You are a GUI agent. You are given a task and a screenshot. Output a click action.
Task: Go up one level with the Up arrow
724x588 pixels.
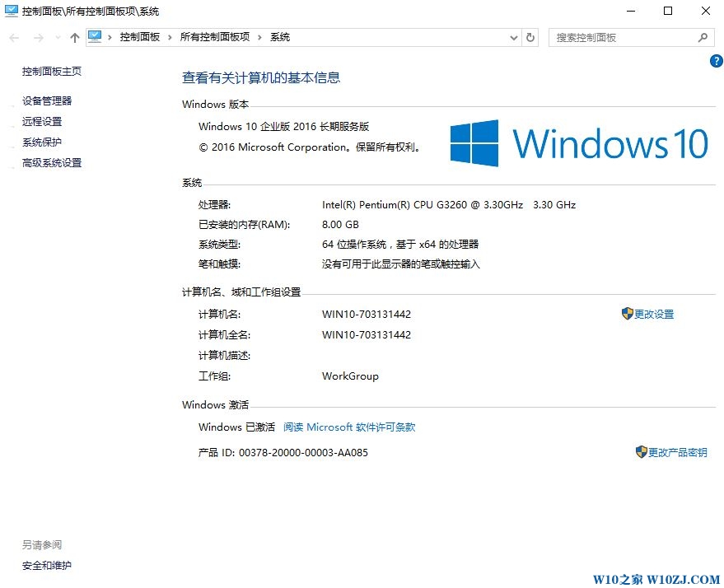75,38
